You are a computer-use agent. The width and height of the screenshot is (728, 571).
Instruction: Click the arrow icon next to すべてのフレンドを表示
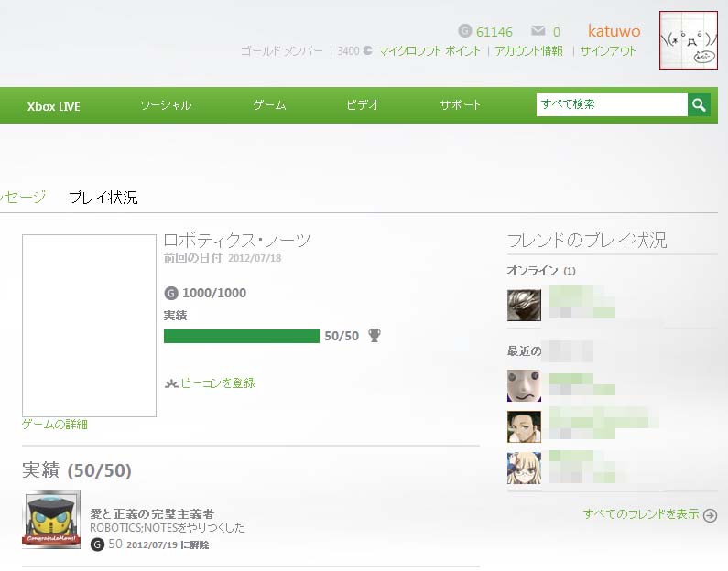[x=710, y=515]
